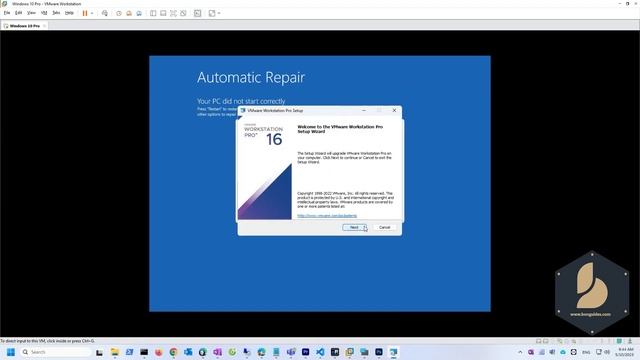Minimize the VMware Workstation Pro Setup dialog
640x360 pixels.
[x=364, y=110]
